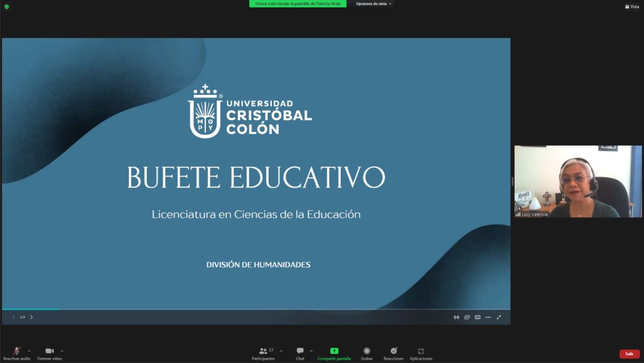This screenshot has height=363, width=644.
Task: Click the Lucy Valencia name label
Action: [x=535, y=214]
